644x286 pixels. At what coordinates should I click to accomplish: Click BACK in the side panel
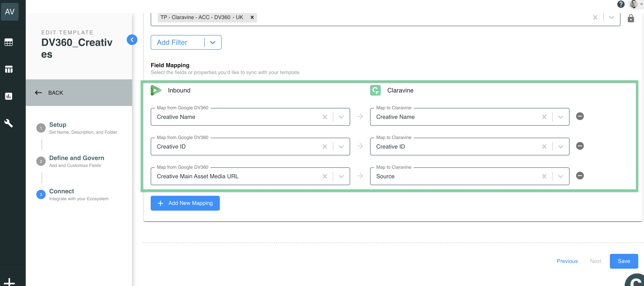click(x=79, y=93)
